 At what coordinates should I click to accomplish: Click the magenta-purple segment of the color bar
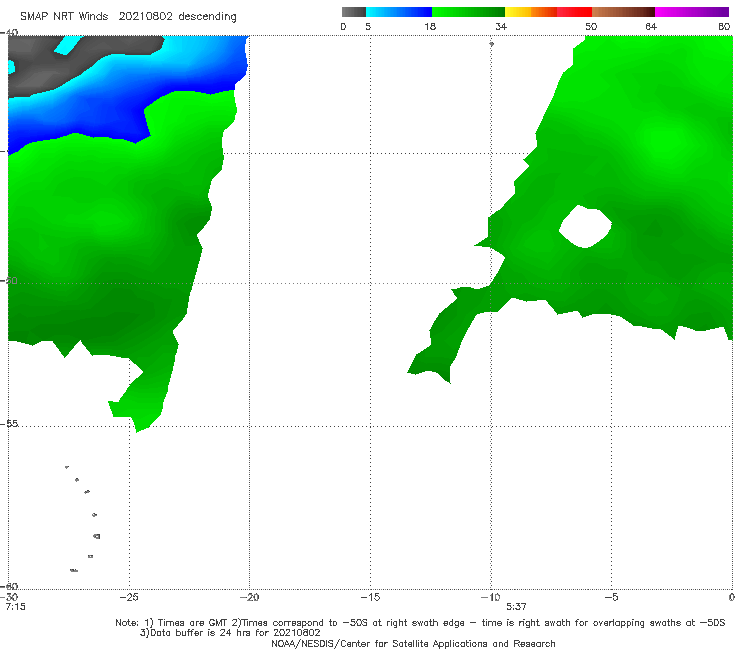click(x=692, y=12)
